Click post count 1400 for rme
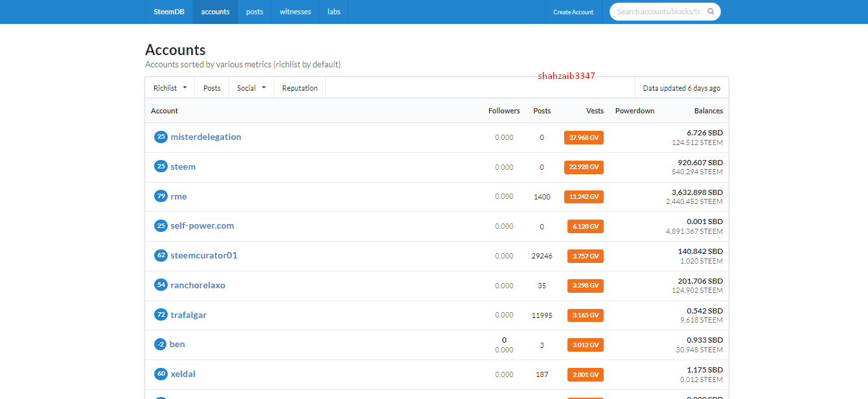Image resolution: width=868 pixels, height=399 pixels. (x=542, y=196)
